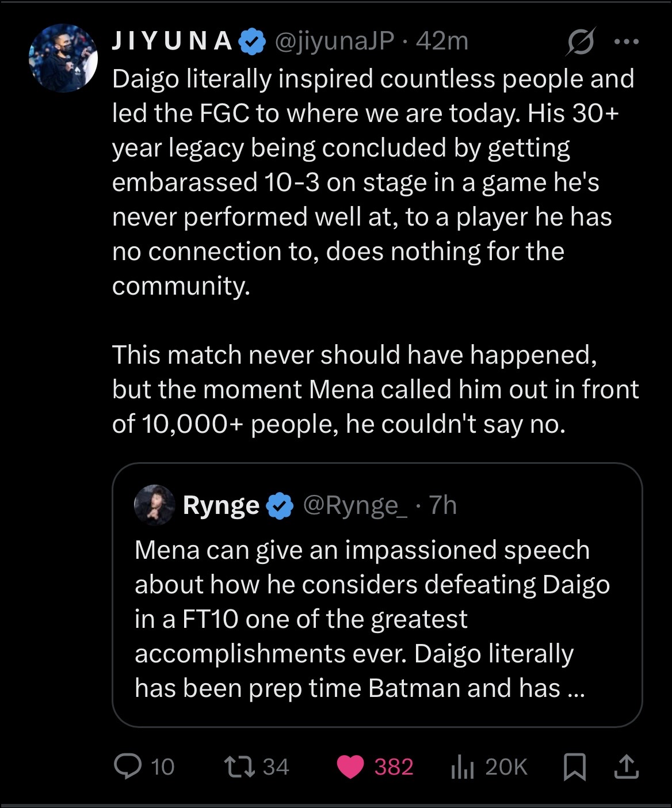Toggle the bookmark icon on tweet
This screenshot has width=672, height=808.
point(574,767)
